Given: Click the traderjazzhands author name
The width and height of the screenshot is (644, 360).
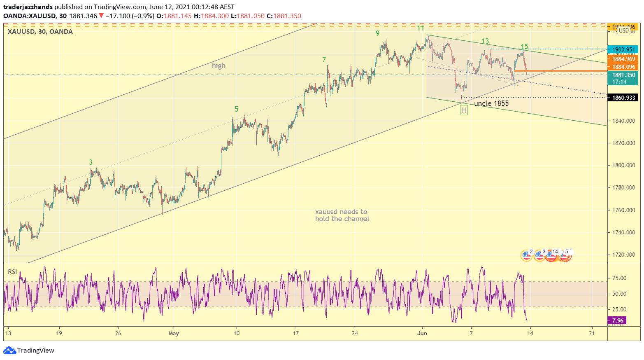Looking at the screenshot, I should 28,7.
